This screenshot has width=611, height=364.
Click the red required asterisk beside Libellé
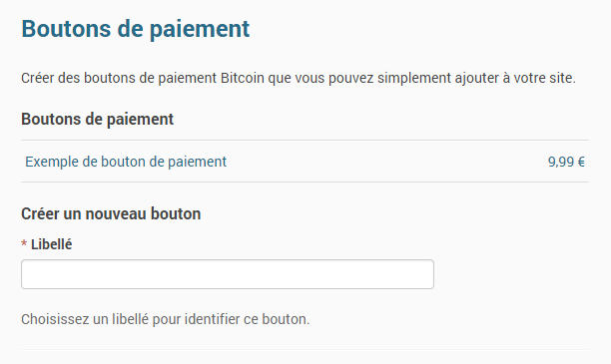[x=24, y=244]
